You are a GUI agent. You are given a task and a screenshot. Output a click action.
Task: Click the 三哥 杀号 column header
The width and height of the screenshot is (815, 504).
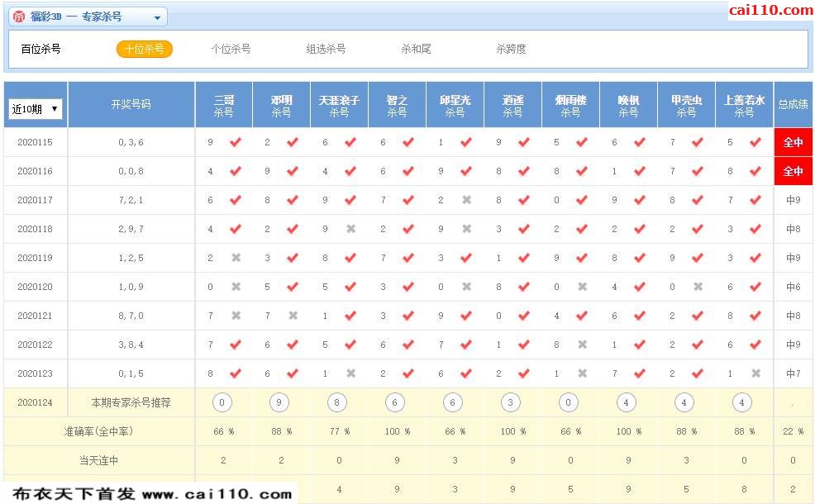coord(223,106)
